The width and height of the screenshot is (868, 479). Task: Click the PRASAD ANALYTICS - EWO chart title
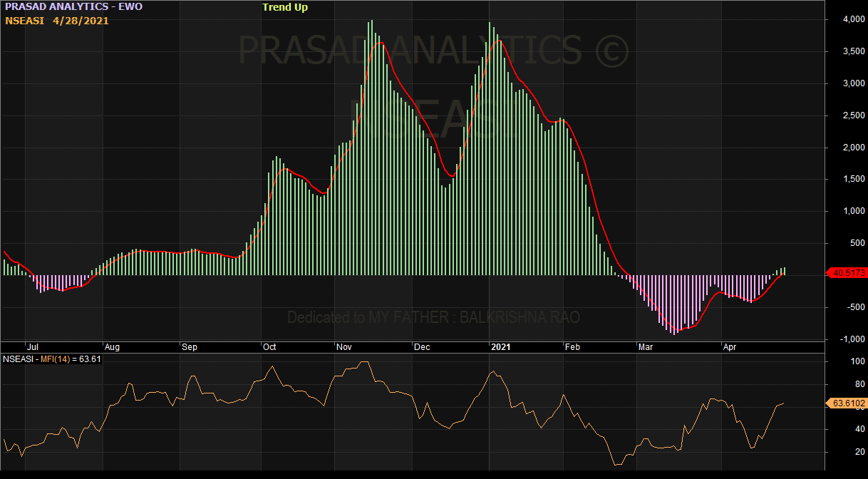(73, 7)
